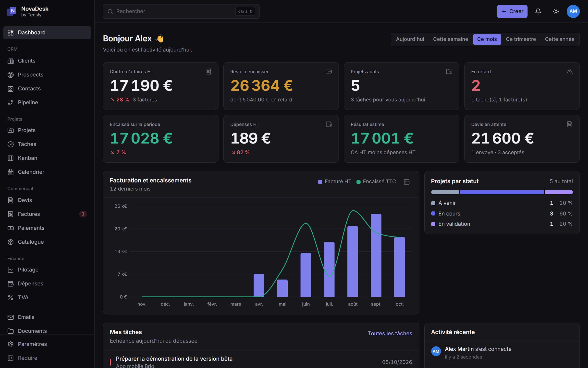Click the Alex Martin s'est connecté activity entry

coord(502,353)
